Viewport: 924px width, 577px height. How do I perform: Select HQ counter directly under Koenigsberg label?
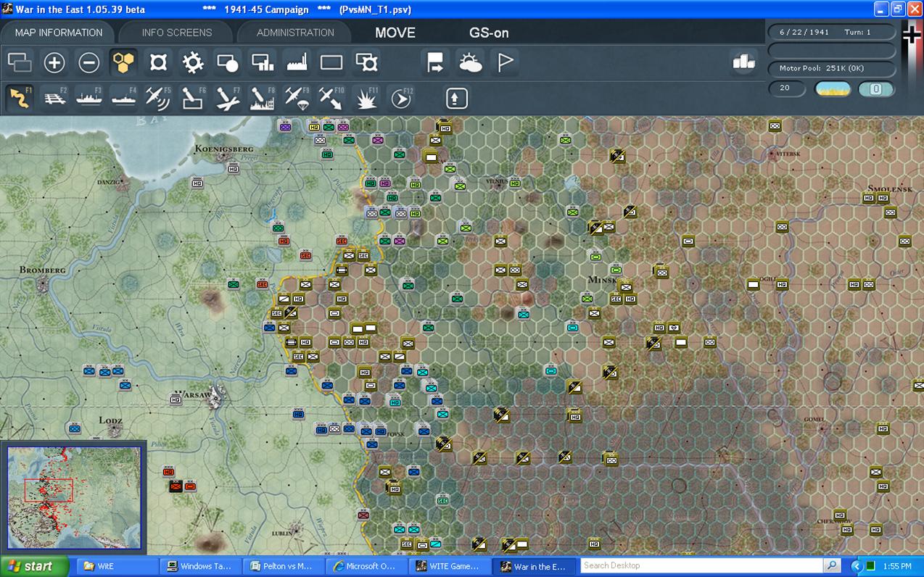pos(233,168)
